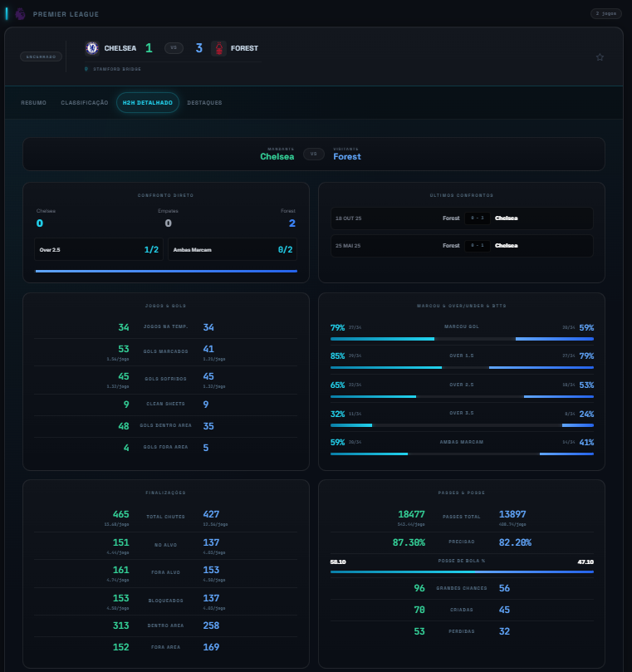Mark match as favorite with star icon
632x672 pixels.
pyautogui.click(x=600, y=57)
